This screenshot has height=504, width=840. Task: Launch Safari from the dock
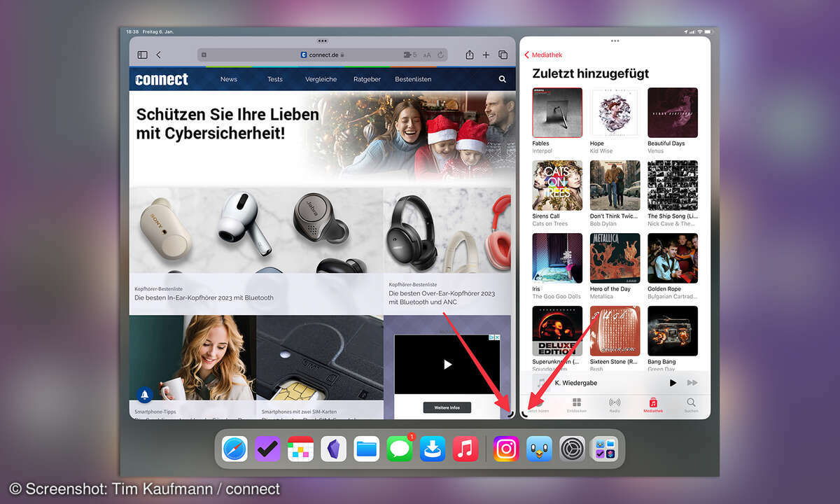click(234, 448)
